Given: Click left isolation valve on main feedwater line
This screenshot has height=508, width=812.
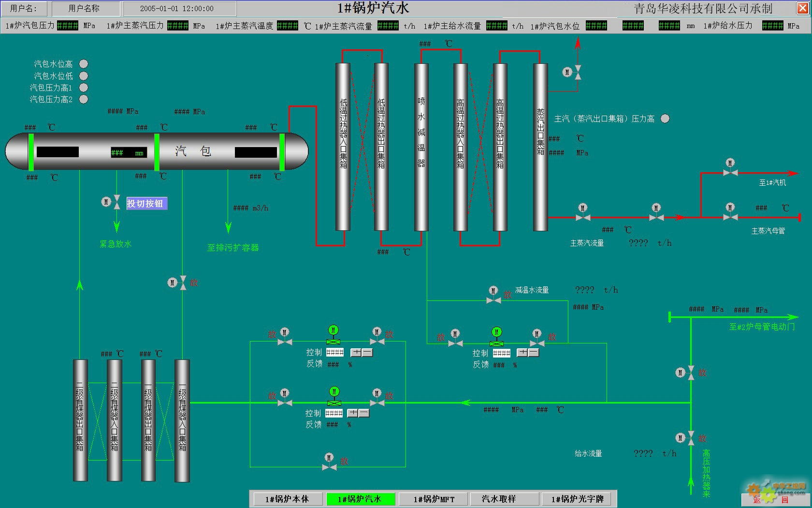Looking at the screenshot, I should [x=285, y=398].
